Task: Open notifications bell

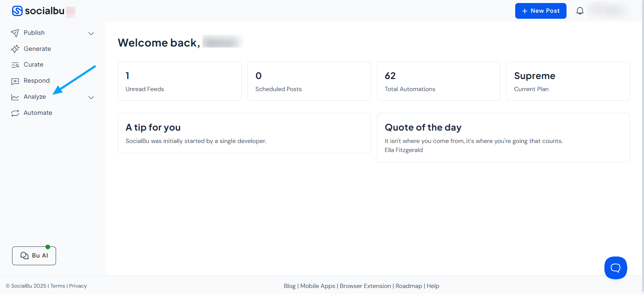Action: point(580,11)
